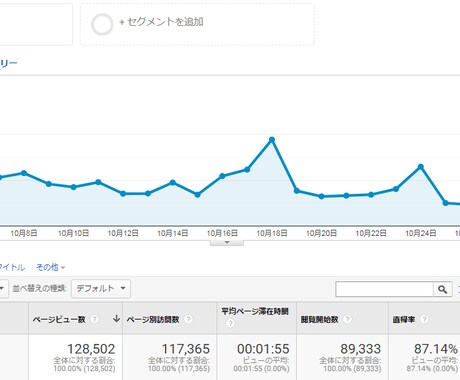The width and height of the screenshot is (460, 380).
Task: Click the 89,333 entrances value
Action: pos(361,349)
